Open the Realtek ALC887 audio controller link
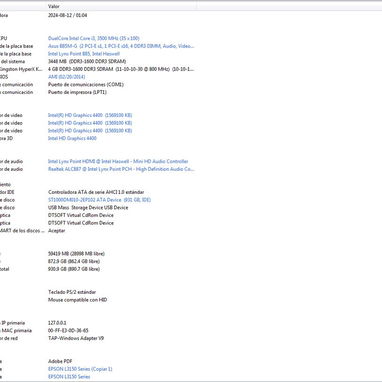382x382 pixels. [121, 169]
